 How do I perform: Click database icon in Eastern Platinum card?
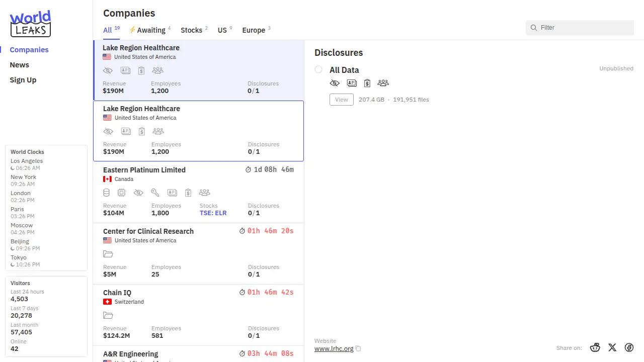click(x=106, y=193)
